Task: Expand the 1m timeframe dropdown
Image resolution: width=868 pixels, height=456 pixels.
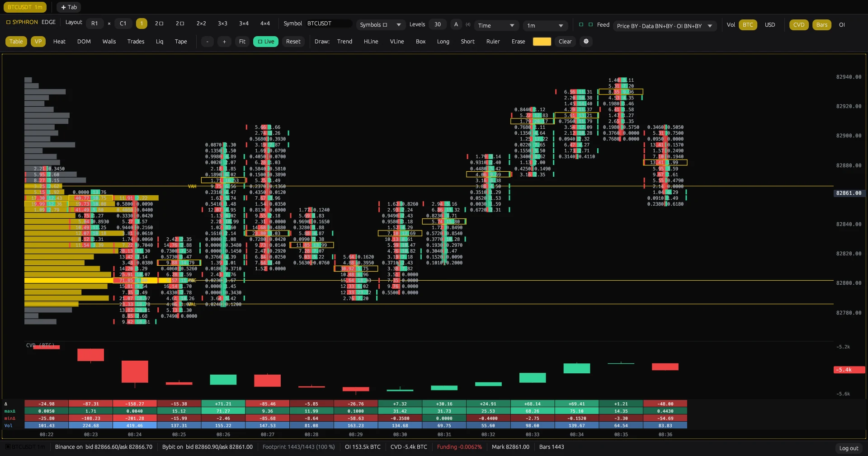Action: [545, 25]
